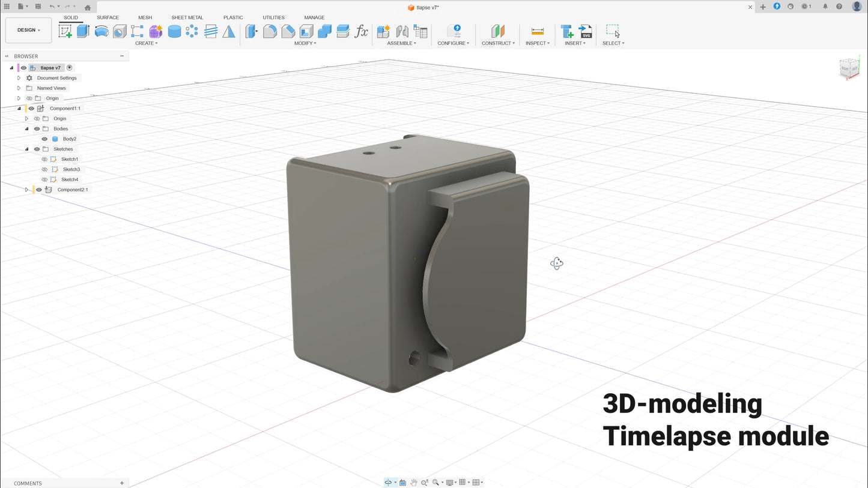Select the Create Sketch tool
This screenshot has width=868, height=488.
point(65,31)
